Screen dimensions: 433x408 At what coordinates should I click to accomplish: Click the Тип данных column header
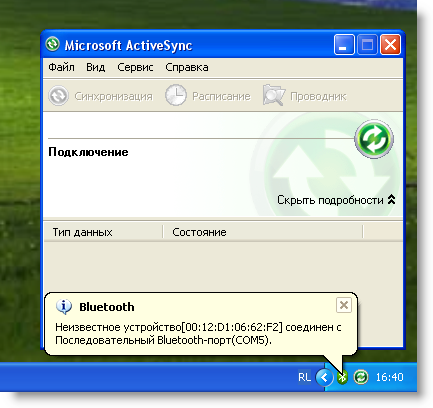104,232
